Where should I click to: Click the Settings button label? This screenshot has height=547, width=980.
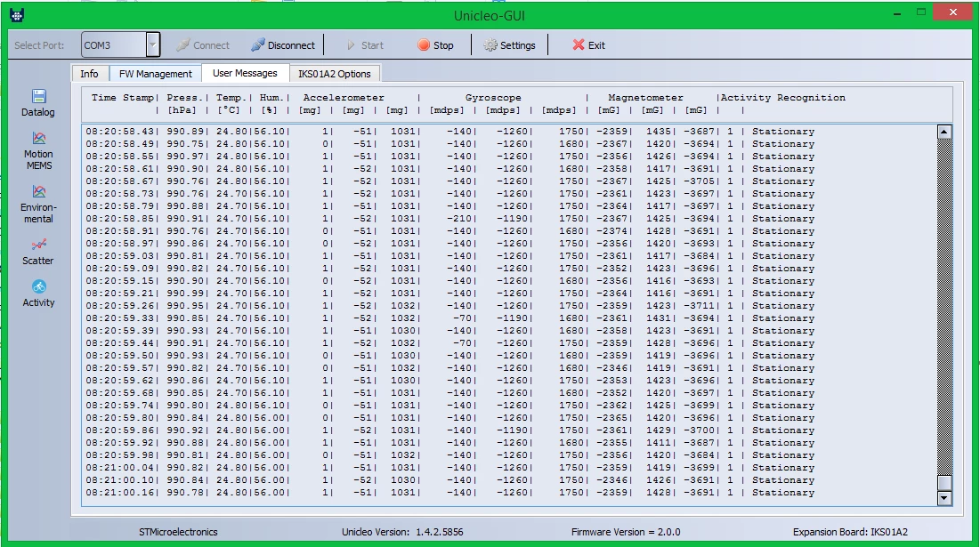coord(517,45)
